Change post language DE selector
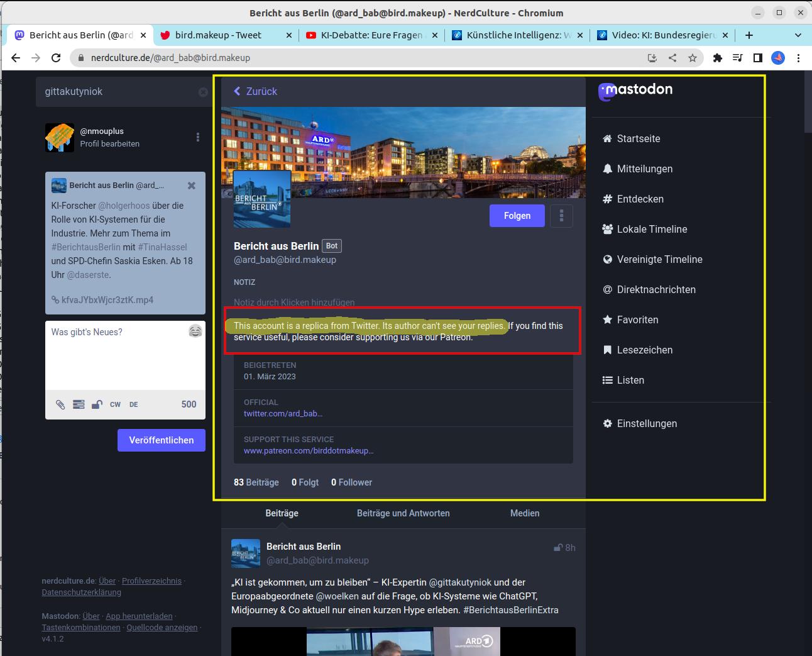Image resolution: width=812 pixels, height=656 pixels. 134,404
